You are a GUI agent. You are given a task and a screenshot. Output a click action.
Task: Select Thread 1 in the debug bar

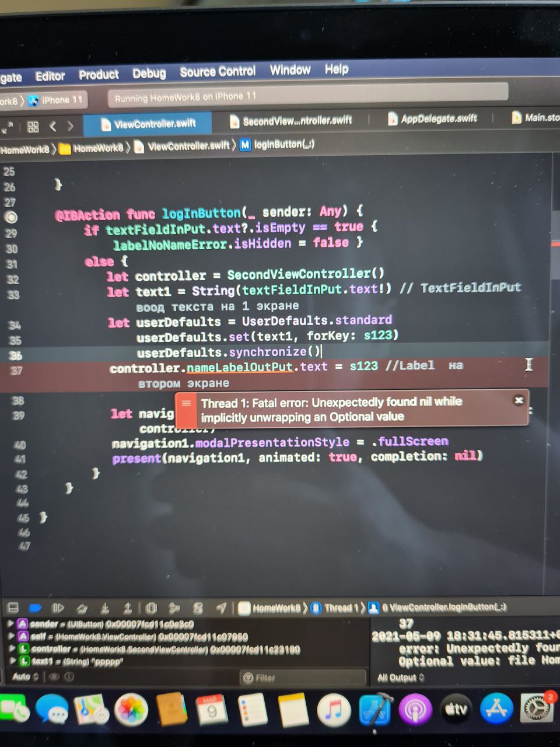[335, 608]
